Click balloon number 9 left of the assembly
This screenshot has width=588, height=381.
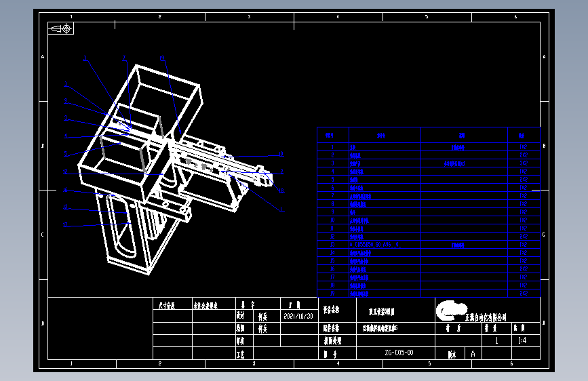pos(66,100)
